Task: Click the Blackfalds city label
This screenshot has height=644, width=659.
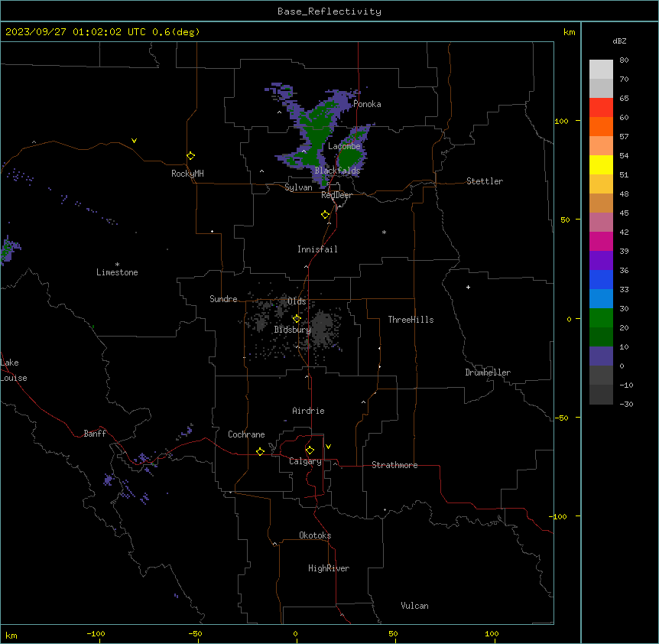Action: pyautogui.click(x=337, y=171)
